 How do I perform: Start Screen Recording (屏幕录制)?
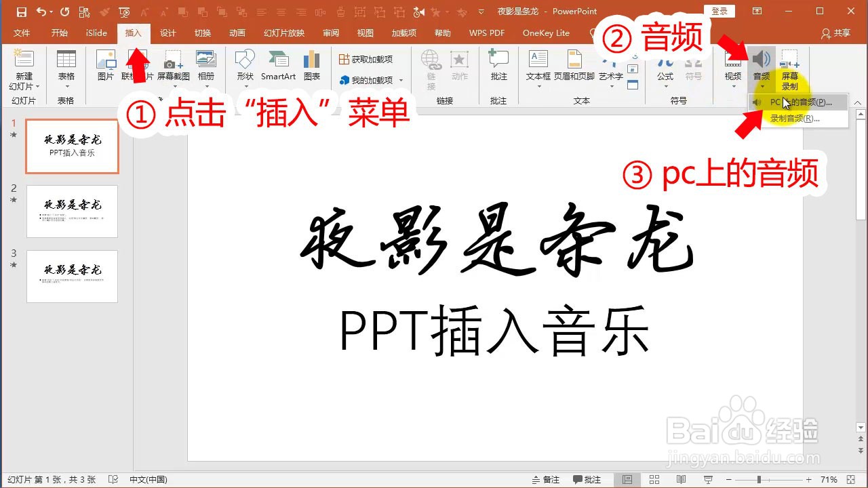pyautogui.click(x=790, y=70)
